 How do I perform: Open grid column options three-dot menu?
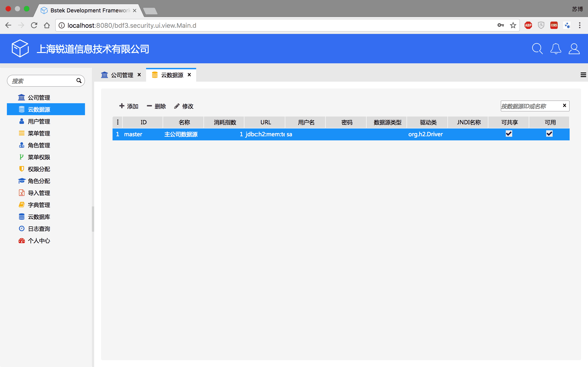point(118,122)
